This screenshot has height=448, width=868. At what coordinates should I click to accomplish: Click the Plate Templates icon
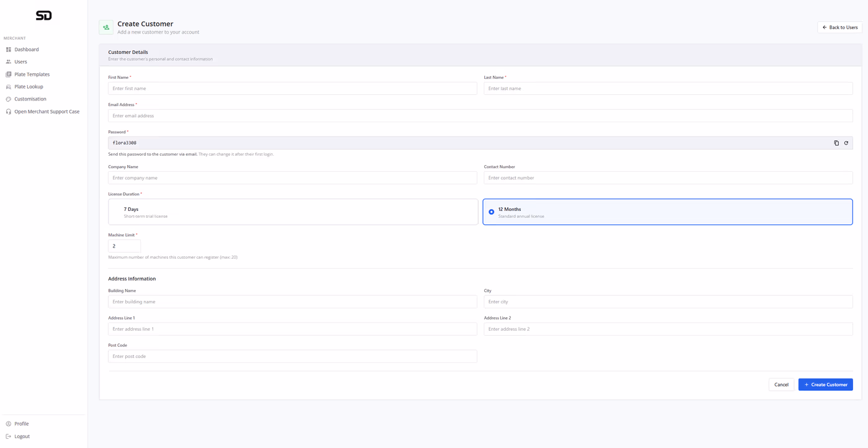pyautogui.click(x=7, y=74)
